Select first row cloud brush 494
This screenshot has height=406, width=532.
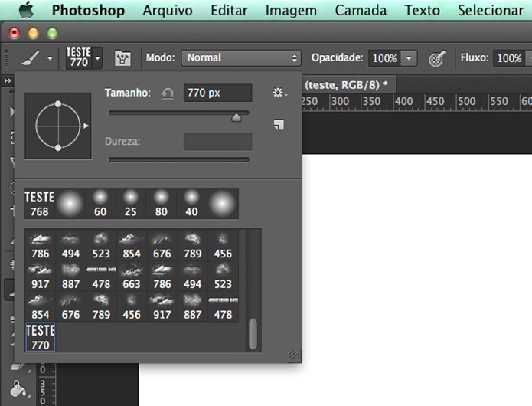(70, 245)
